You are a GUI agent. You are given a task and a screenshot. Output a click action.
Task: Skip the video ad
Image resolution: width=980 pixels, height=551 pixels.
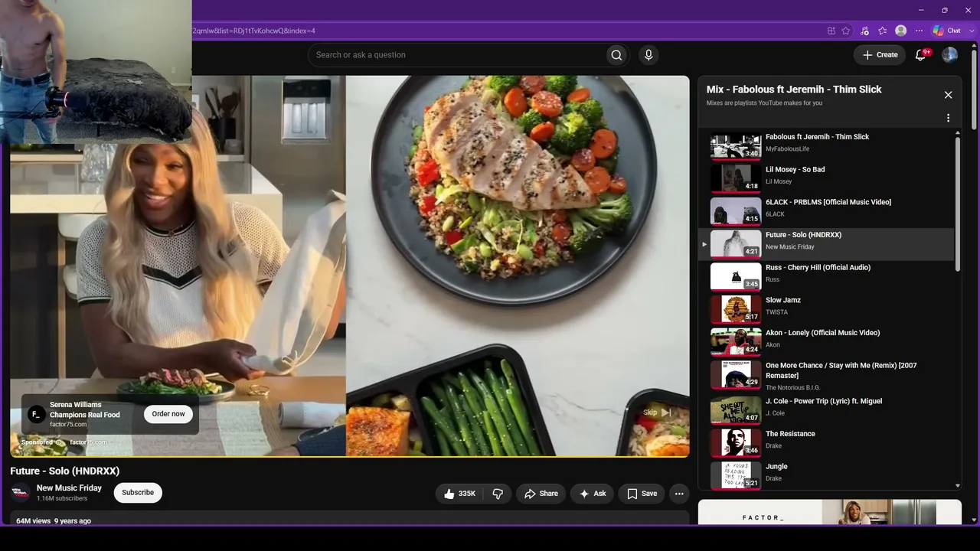pos(658,412)
